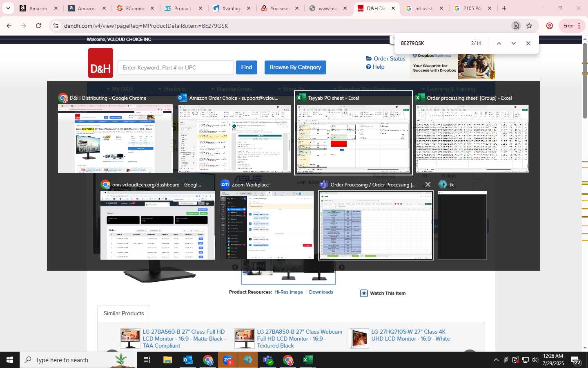Show hidden system tray icons
This screenshot has width=588, height=368.
496,360
